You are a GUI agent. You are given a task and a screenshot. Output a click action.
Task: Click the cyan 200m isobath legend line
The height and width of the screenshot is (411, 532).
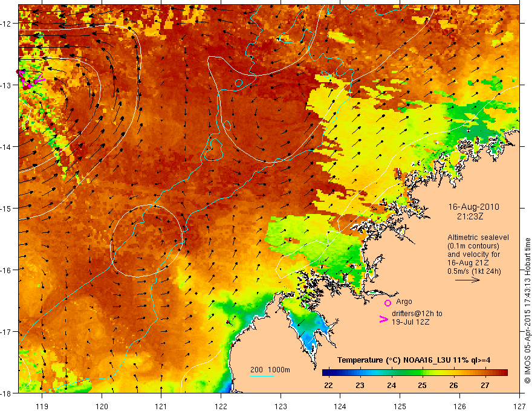coord(262,376)
